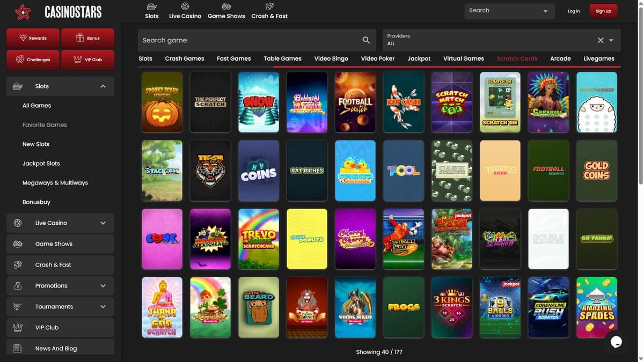Viewport: 644px width, 362px height.
Task: Expand the Tournaments sidebar section
Action: tap(103, 307)
